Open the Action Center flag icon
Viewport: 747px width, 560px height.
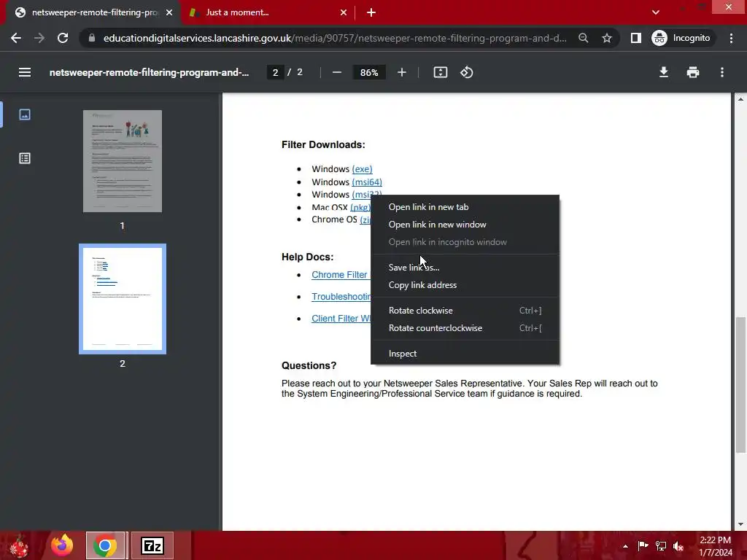click(643, 545)
